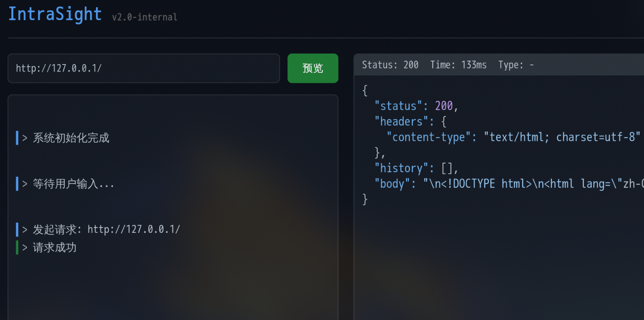The height and width of the screenshot is (320, 644).
Task: Click the text/html; charset=utf-8 value
Action: point(562,137)
